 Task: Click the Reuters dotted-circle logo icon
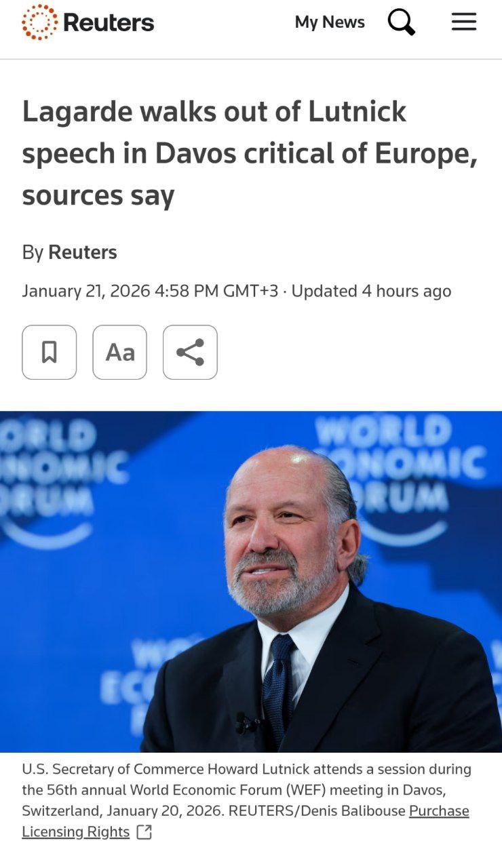tap(39, 22)
